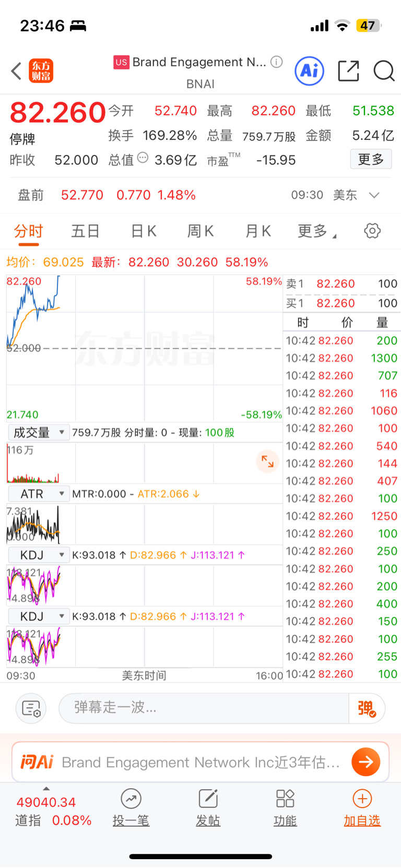Tap the 买1 82.260 order row
The width and height of the screenshot is (401, 868).
point(341,303)
